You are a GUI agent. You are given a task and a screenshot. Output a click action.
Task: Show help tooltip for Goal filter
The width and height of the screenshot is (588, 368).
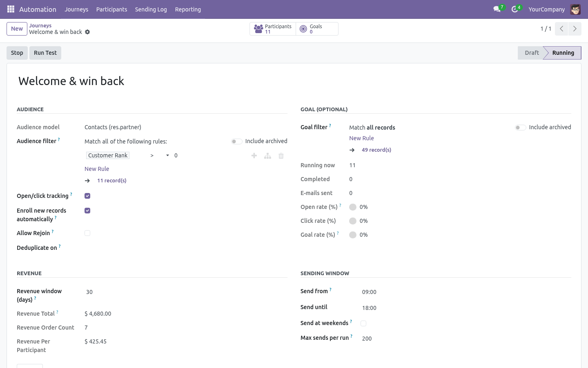[330, 126]
